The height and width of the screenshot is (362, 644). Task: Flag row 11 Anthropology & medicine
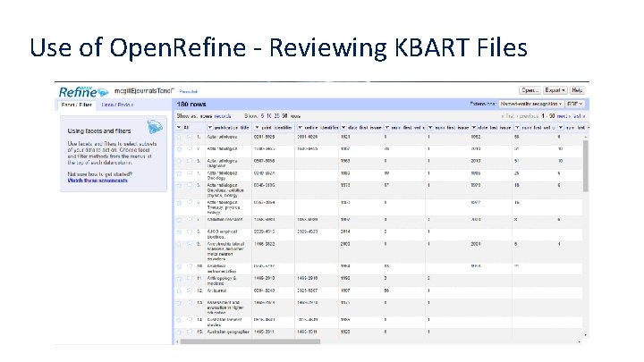pyautogui.click(x=190, y=279)
